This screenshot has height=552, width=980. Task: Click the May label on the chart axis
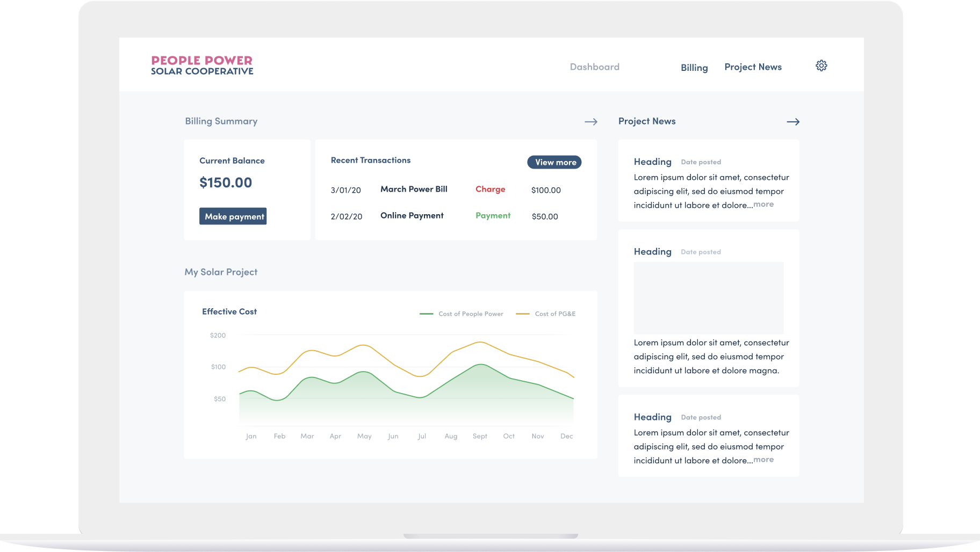pyautogui.click(x=364, y=436)
